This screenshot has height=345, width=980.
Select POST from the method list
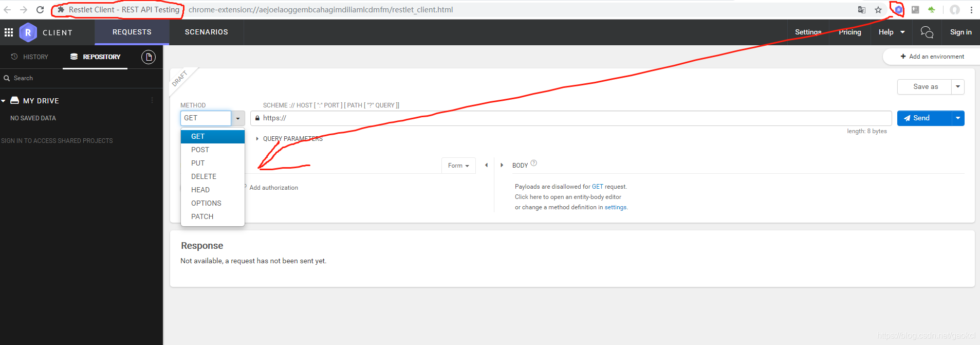(213, 150)
